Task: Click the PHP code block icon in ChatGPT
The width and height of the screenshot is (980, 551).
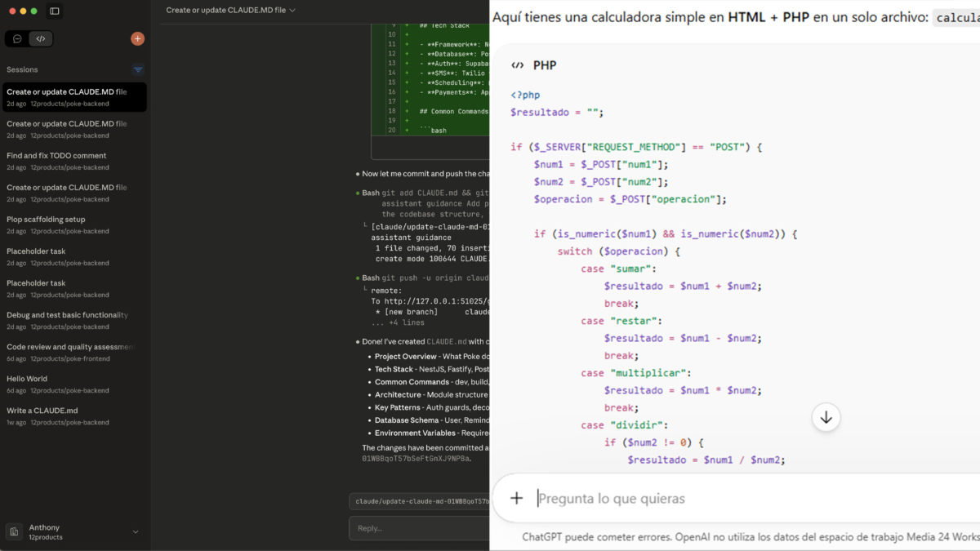Action: point(517,65)
